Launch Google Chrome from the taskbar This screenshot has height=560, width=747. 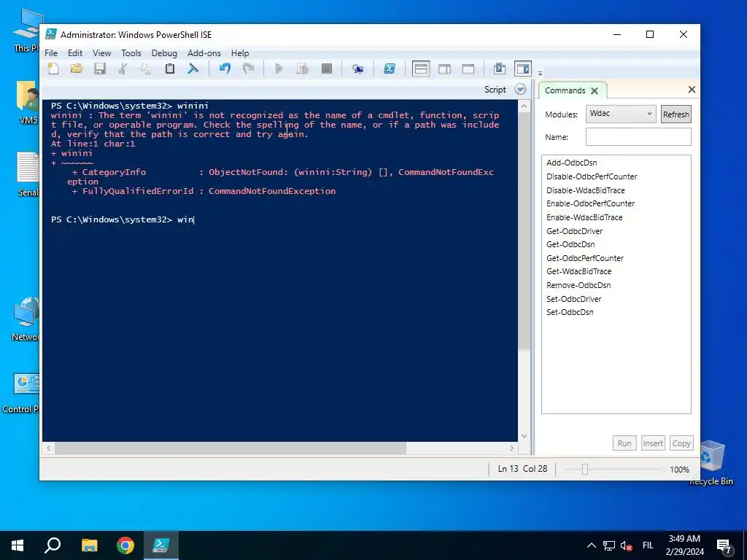tap(125, 545)
